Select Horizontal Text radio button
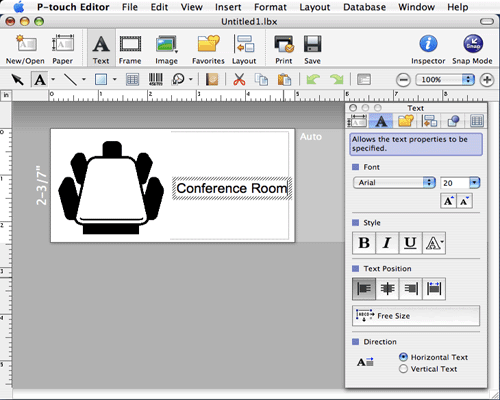 (x=403, y=357)
